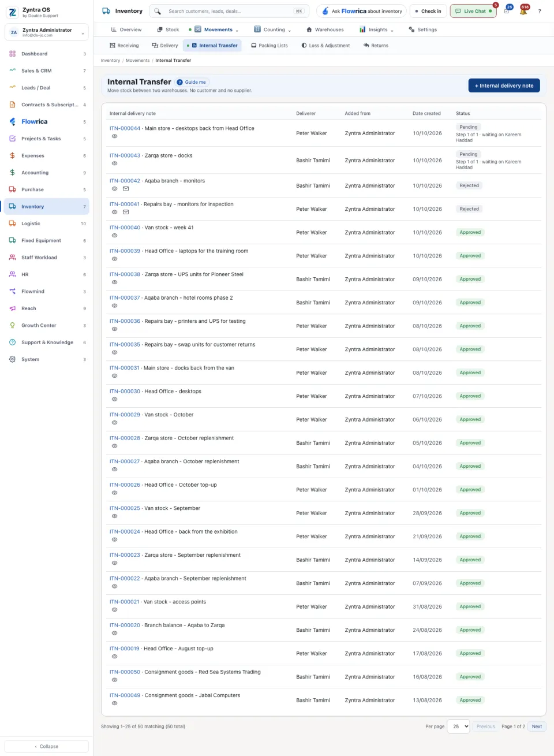Select the Delivery sub-tab
Image resolution: width=554 pixels, height=756 pixels.
165,46
